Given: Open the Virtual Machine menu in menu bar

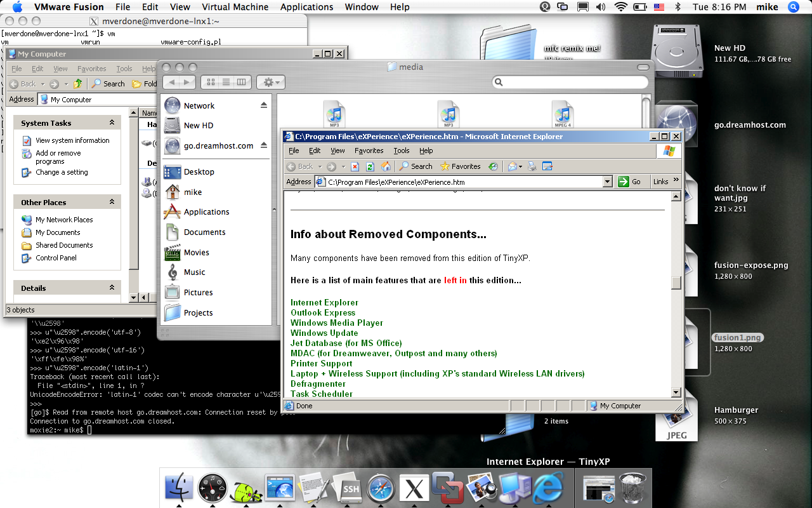Looking at the screenshot, I should click(235, 7).
